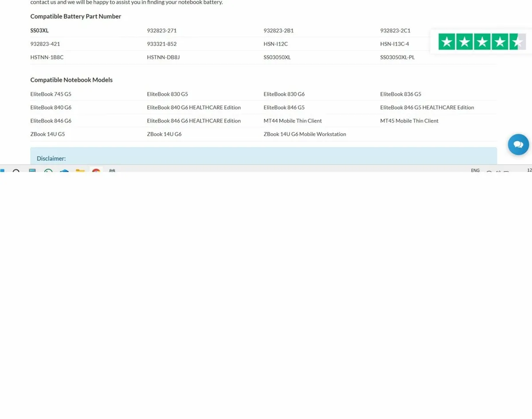Open the green star rating widget
The image size is (532, 419).
click(482, 42)
